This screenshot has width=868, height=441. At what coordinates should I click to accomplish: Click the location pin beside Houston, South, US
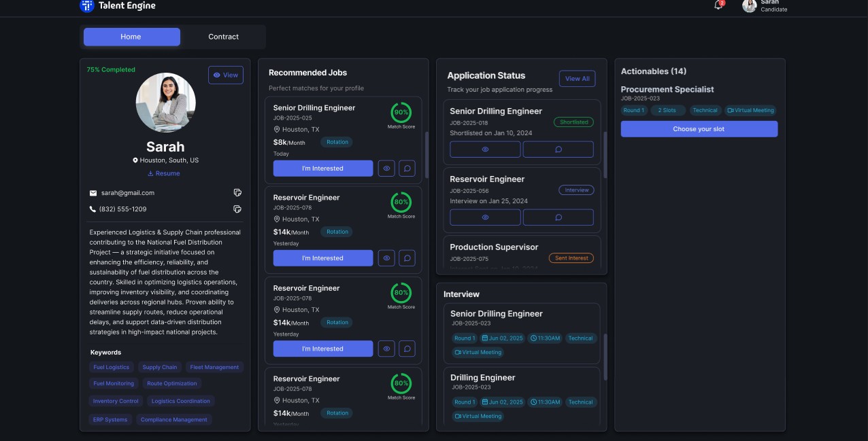(135, 160)
